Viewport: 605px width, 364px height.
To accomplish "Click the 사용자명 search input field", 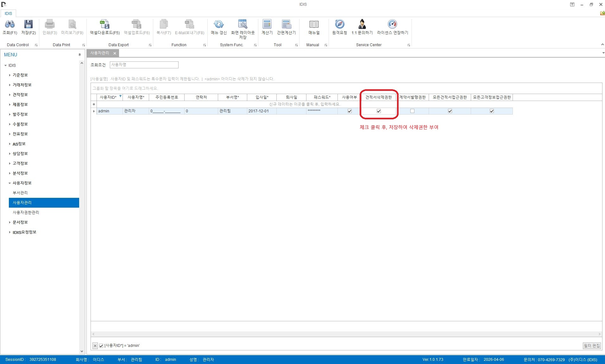I will (x=144, y=65).
